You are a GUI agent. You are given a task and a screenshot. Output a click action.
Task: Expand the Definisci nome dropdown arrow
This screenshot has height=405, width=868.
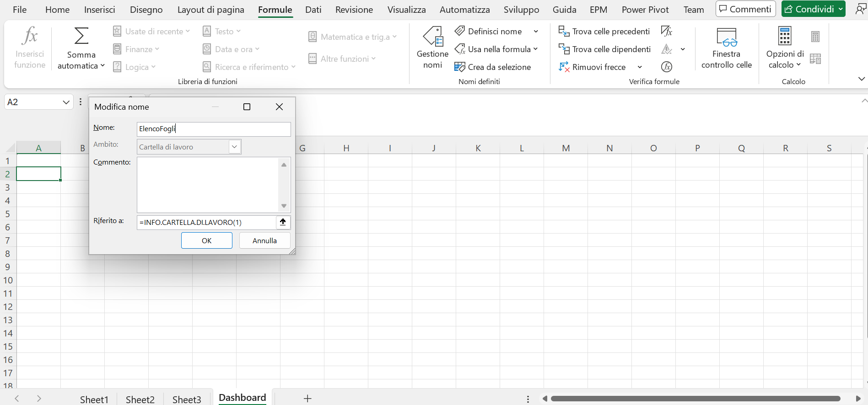tap(536, 31)
